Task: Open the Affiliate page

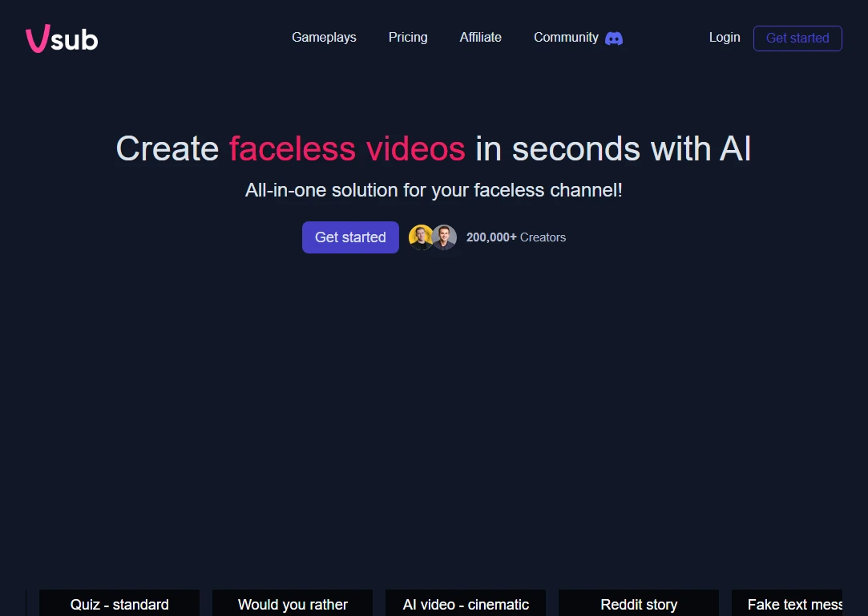Action: click(x=481, y=37)
